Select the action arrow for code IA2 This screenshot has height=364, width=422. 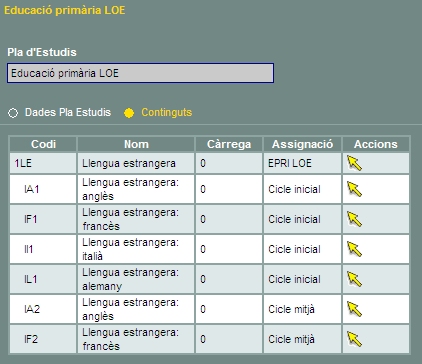354,309
